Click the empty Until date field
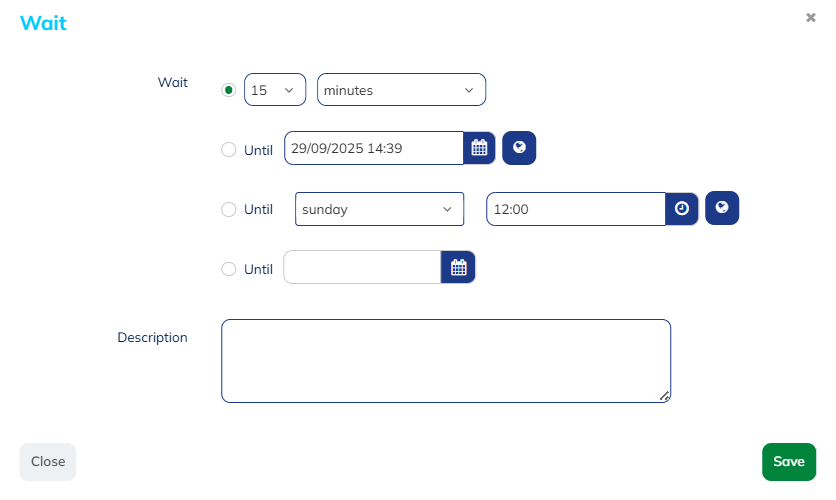Viewport: 836px width, 500px height. tap(362, 268)
